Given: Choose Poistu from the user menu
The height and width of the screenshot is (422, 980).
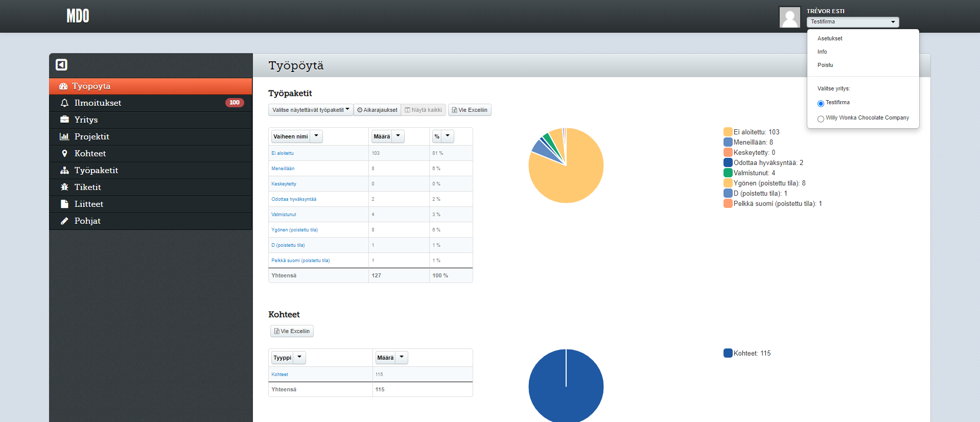Looking at the screenshot, I should tap(825, 65).
